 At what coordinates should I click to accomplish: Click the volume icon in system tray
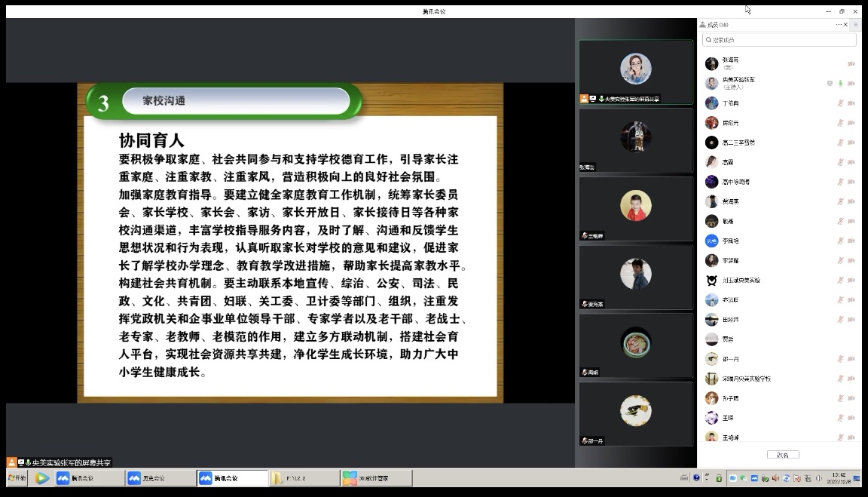[819, 478]
